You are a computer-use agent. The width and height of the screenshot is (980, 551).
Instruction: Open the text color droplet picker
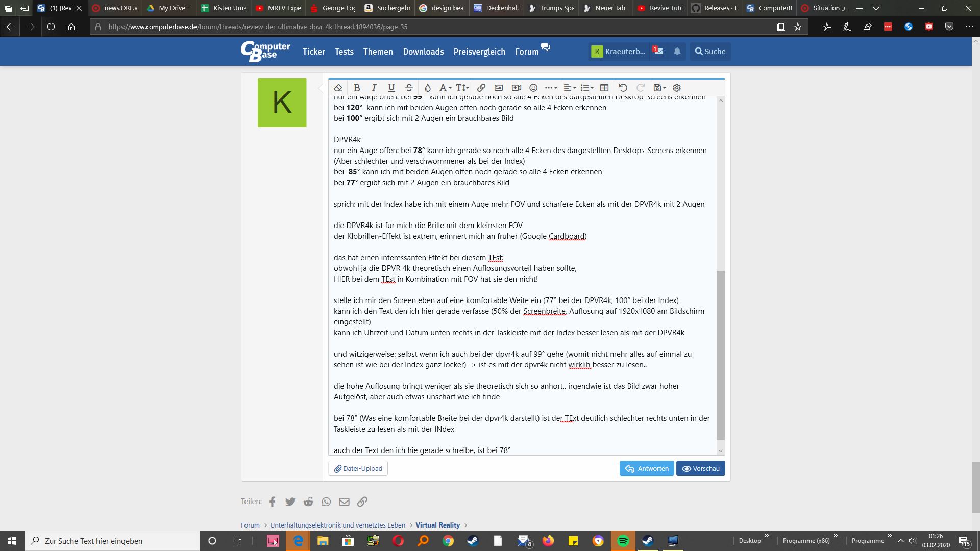[427, 88]
